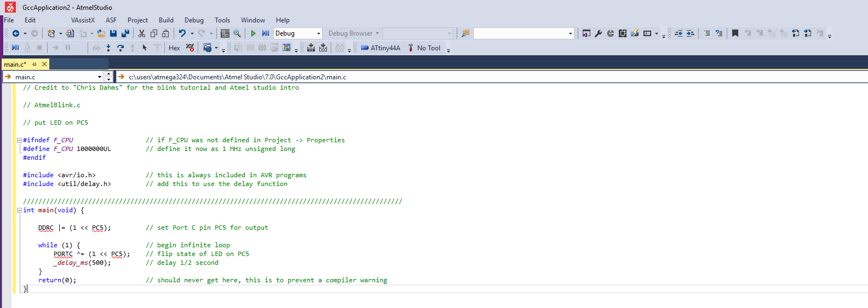
Task: Click the Find in Files folder-search icon
Action: point(465,33)
